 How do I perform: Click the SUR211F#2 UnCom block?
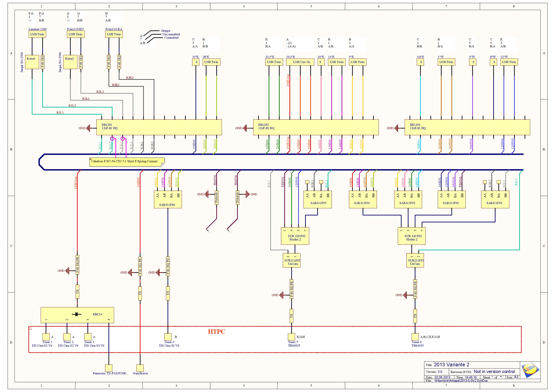click(x=291, y=260)
